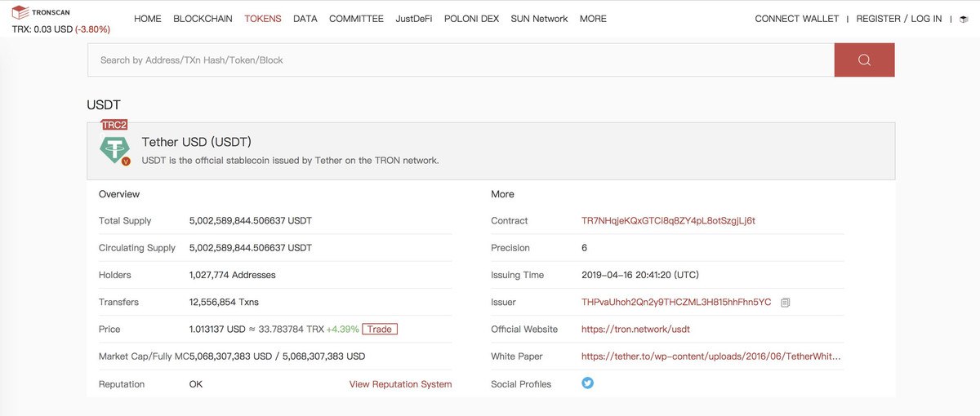The width and height of the screenshot is (980, 416).
Task: Copy the issuer address using the copy icon
Action: pyautogui.click(x=785, y=302)
